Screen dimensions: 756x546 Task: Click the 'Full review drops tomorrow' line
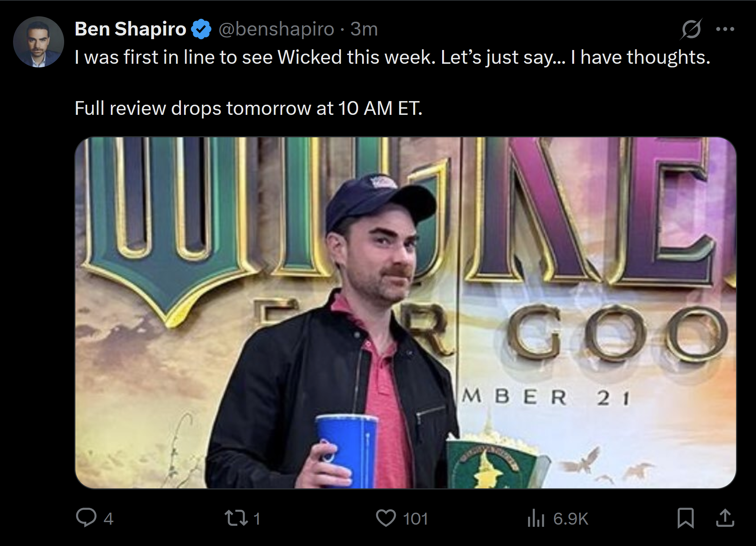[249, 108]
